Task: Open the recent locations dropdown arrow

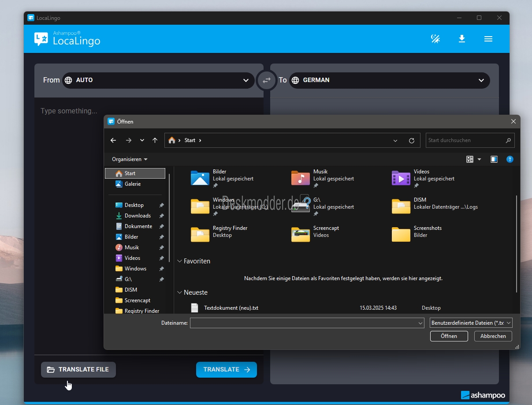Action: (x=142, y=140)
